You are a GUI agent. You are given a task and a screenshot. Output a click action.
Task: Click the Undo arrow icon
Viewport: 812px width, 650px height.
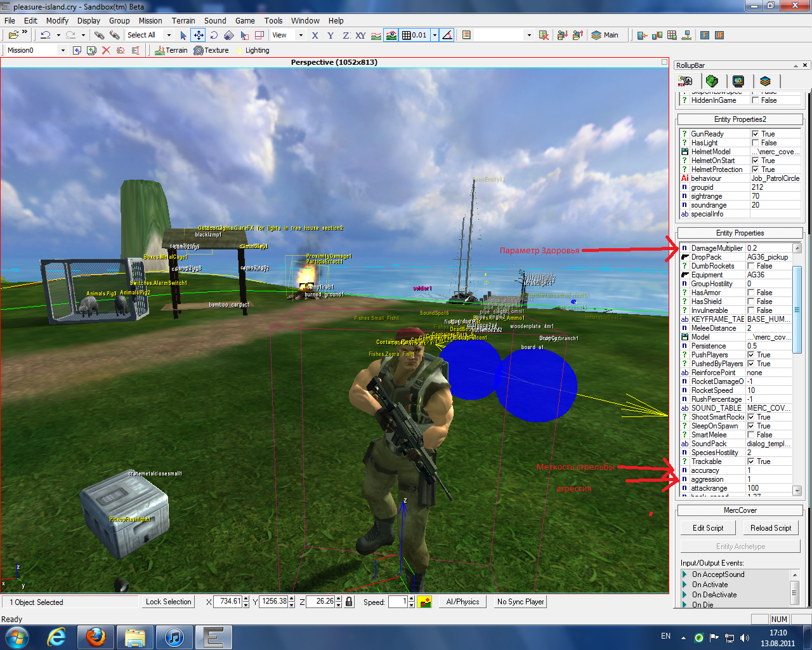(x=46, y=35)
